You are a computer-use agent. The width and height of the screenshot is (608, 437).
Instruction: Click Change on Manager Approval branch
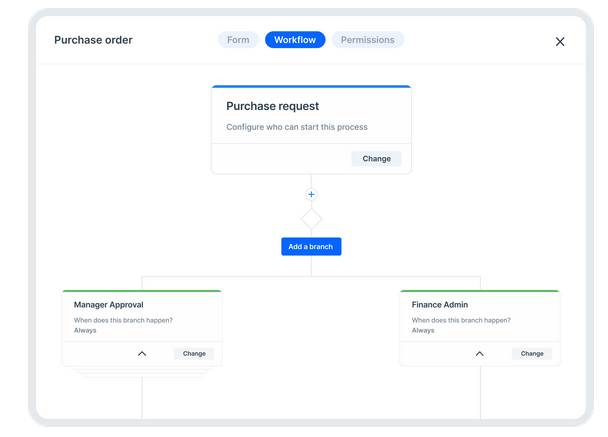click(x=194, y=353)
